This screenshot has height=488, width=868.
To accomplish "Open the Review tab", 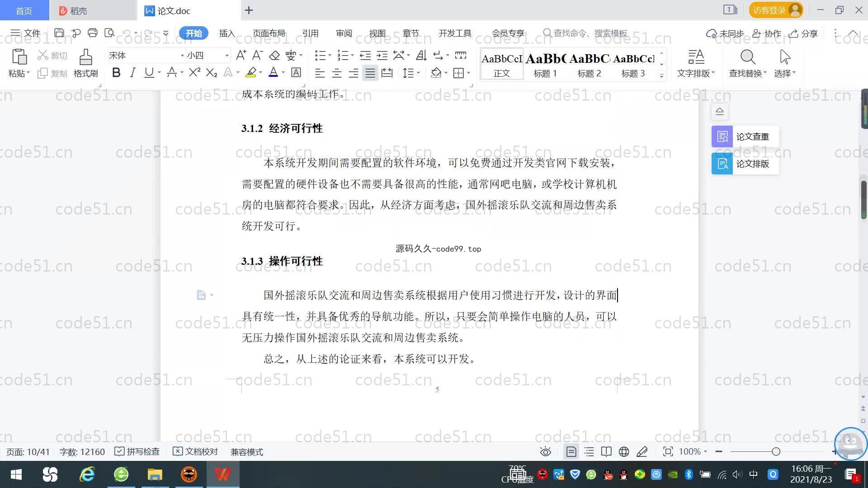I will pos(344,33).
